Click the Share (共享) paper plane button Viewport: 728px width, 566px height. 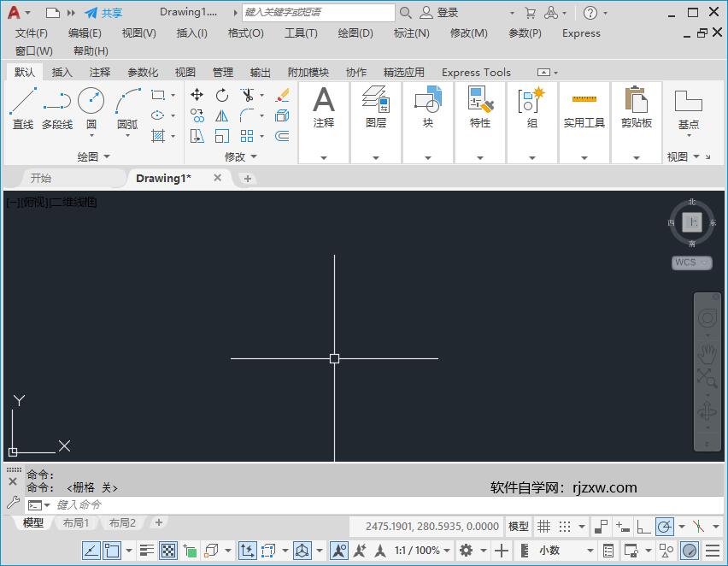click(x=103, y=13)
